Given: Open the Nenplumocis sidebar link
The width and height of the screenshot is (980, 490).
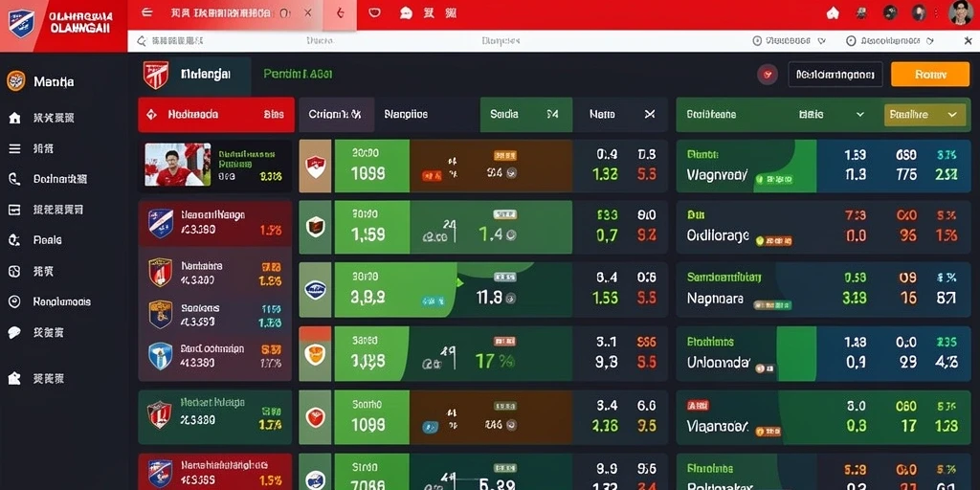Looking at the screenshot, I should (x=62, y=301).
